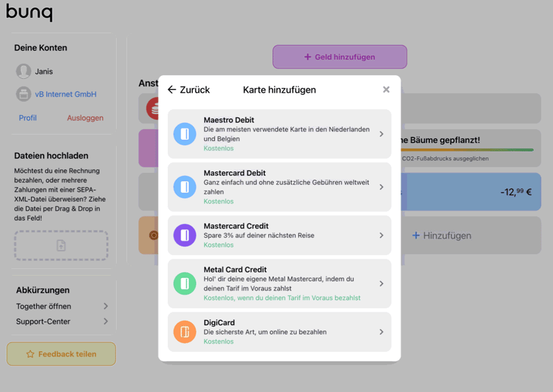
Task: Open Support-Center shortcut
Action: coord(62,321)
